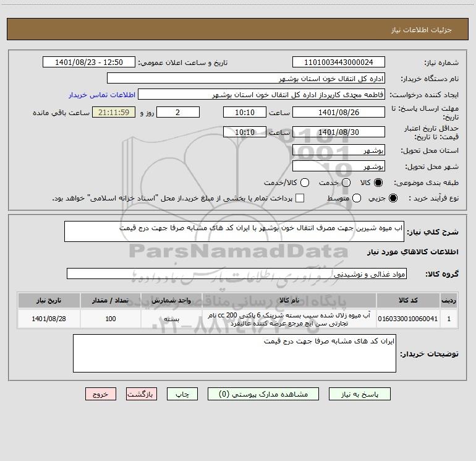Click the مشاهده مدارک پیوستی (0) button
Viewport: 476px width, 461px height.
coord(263,394)
